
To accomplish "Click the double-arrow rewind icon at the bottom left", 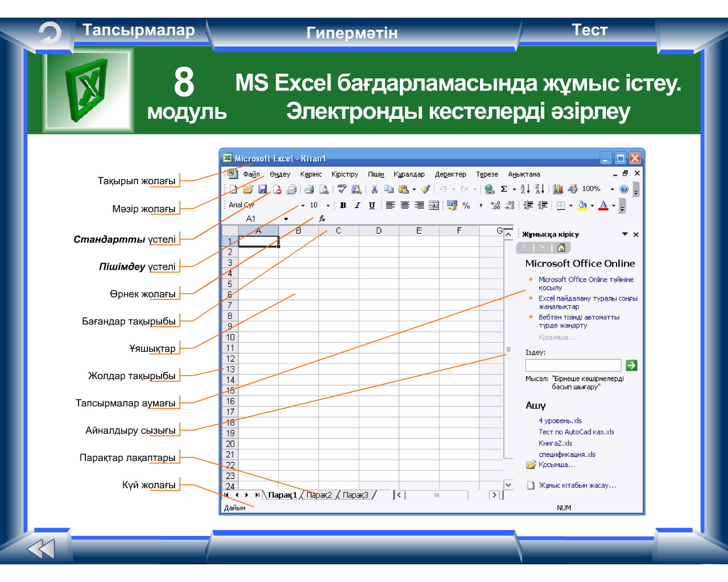I will [x=41, y=548].
